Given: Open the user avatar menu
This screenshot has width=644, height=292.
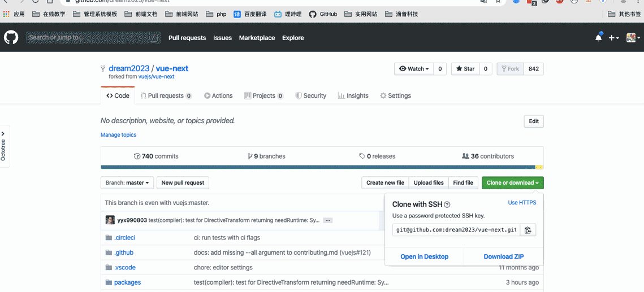Looking at the screenshot, I should point(633,38).
